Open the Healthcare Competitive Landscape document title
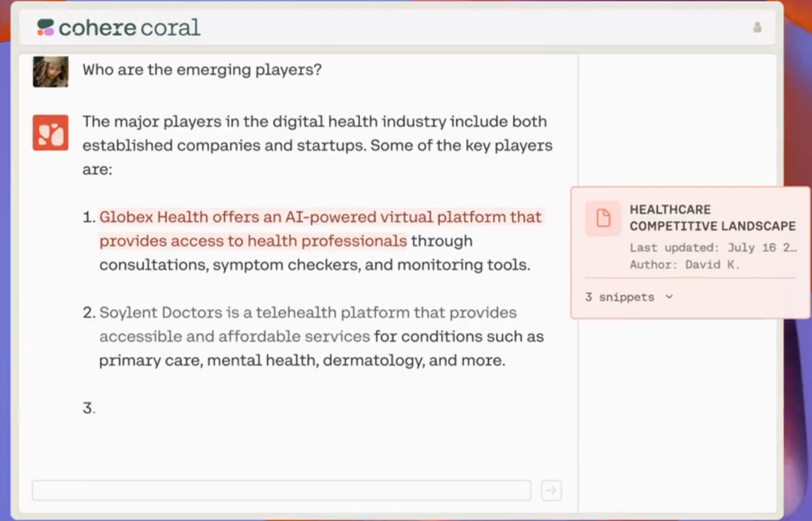The image size is (812, 521). pos(713,218)
